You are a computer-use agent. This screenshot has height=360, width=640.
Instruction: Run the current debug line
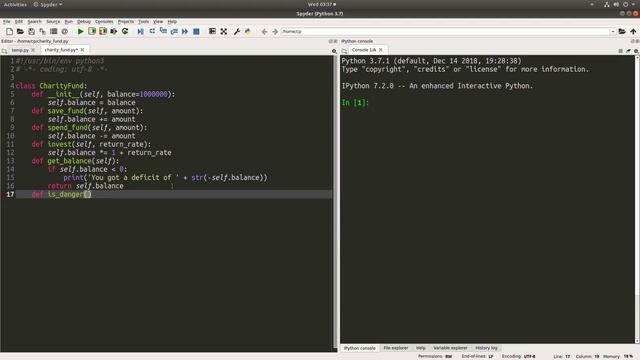[152, 31]
